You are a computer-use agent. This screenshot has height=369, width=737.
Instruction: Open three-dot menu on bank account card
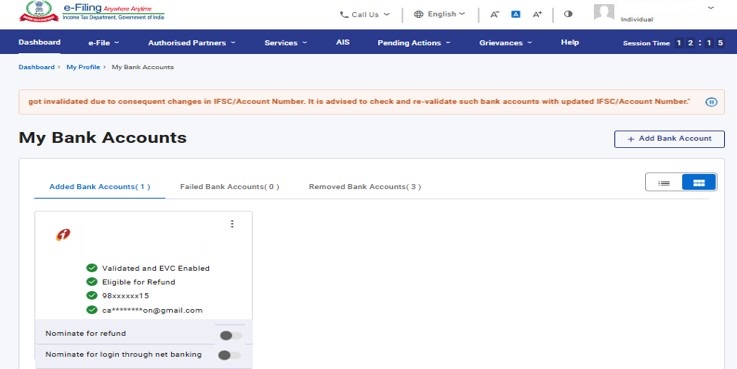click(x=232, y=224)
